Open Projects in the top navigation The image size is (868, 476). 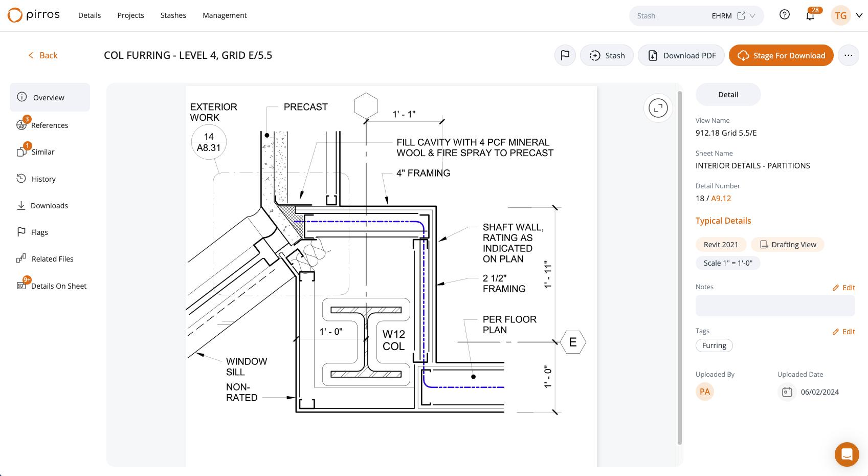click(130, 15)
